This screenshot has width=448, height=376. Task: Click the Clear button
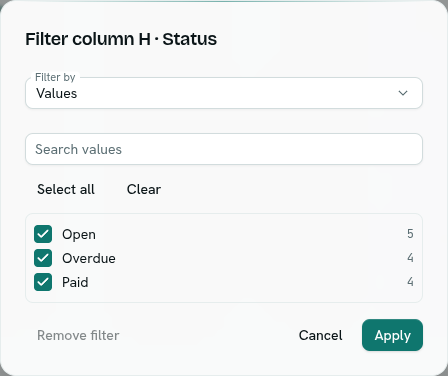tap(144, 189)
